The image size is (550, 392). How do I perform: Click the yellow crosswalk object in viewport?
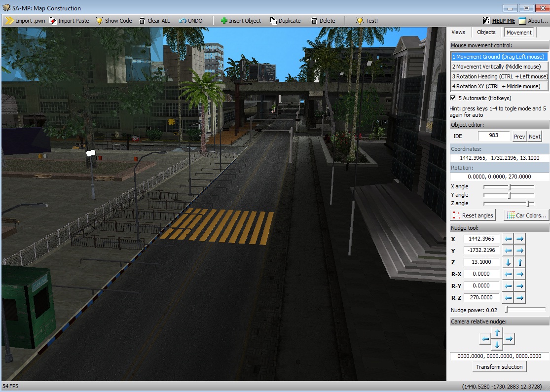point(218,226)
